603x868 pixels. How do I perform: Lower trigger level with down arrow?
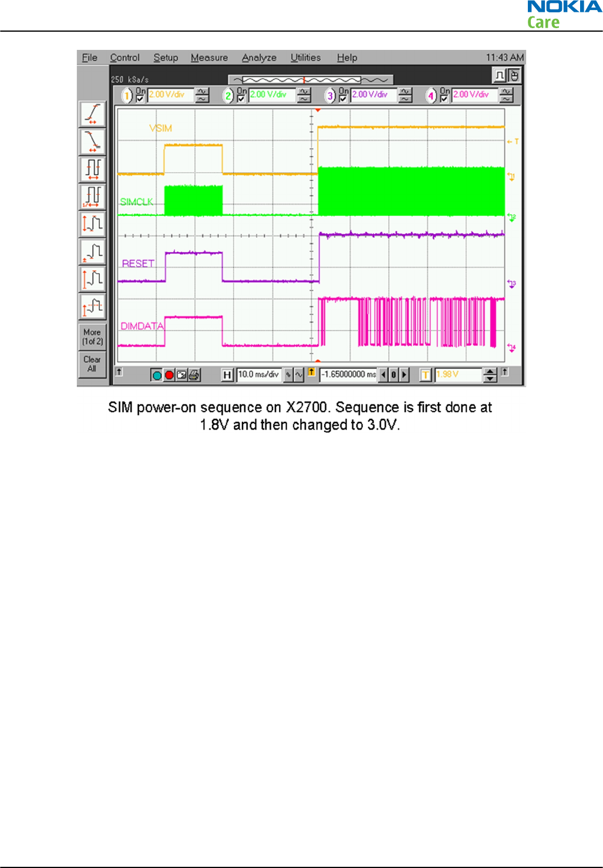point(490,379)
